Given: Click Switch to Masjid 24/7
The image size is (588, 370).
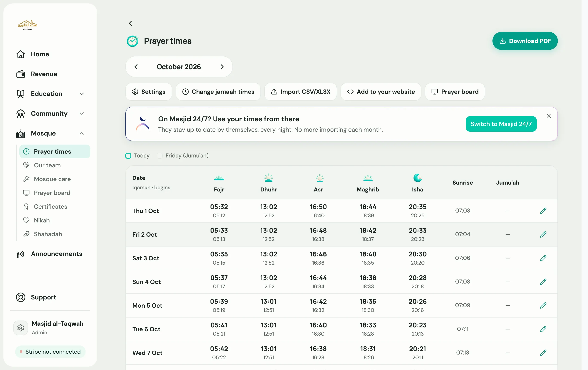Looking at the screenshot, I should [x=501, y=124].
